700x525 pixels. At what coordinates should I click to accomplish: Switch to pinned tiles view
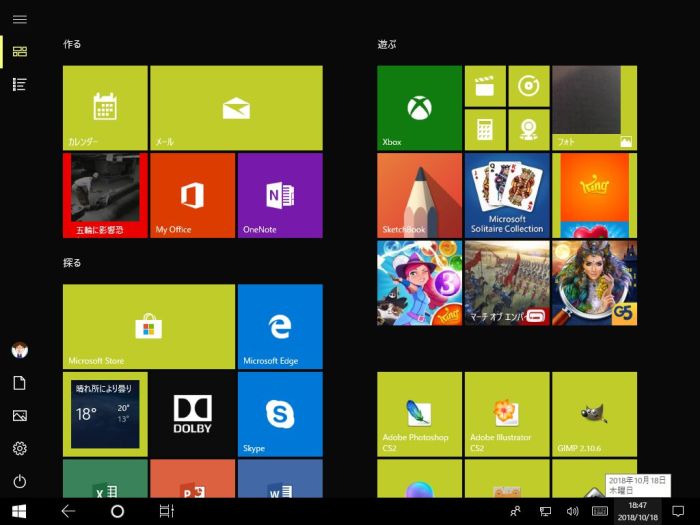click(19, 52)
